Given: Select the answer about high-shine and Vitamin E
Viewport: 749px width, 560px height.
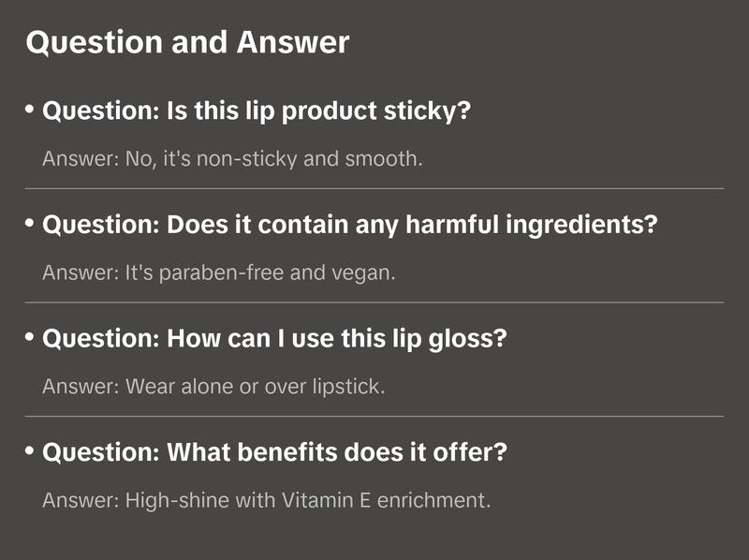Looking at the screenshot, I should [266, 500].
